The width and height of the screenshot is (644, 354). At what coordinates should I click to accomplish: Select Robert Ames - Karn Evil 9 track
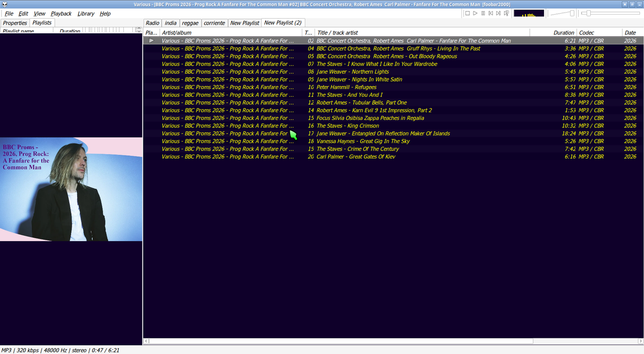(393, 110)
